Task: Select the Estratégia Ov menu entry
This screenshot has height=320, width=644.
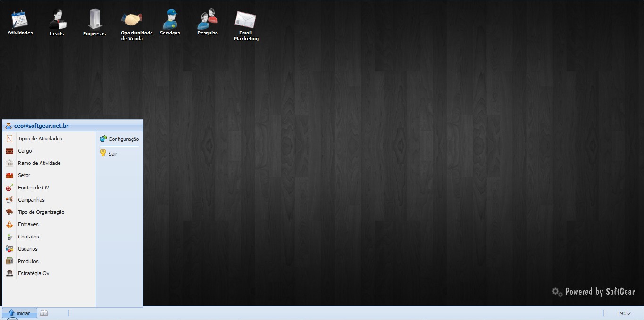Action: click(49, 273)
